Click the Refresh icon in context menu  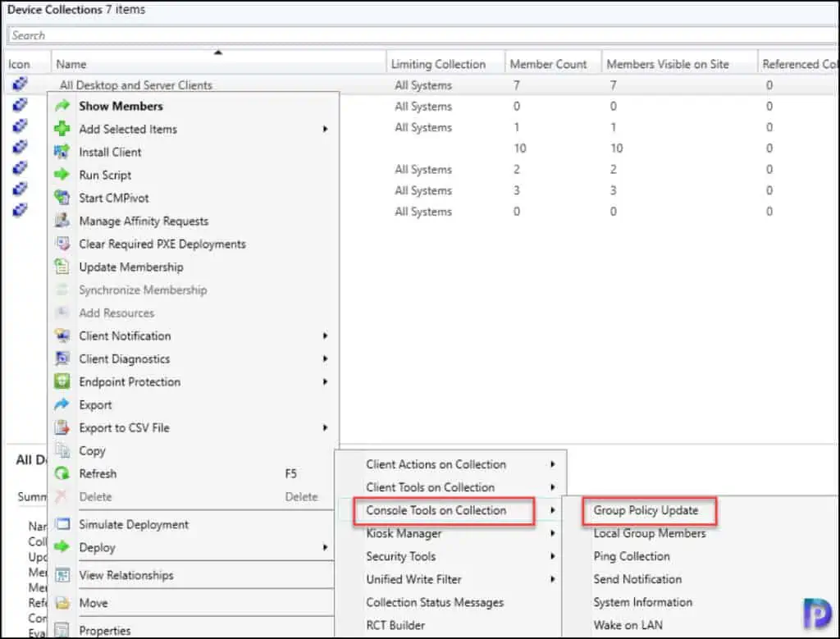tap(62, 473)
